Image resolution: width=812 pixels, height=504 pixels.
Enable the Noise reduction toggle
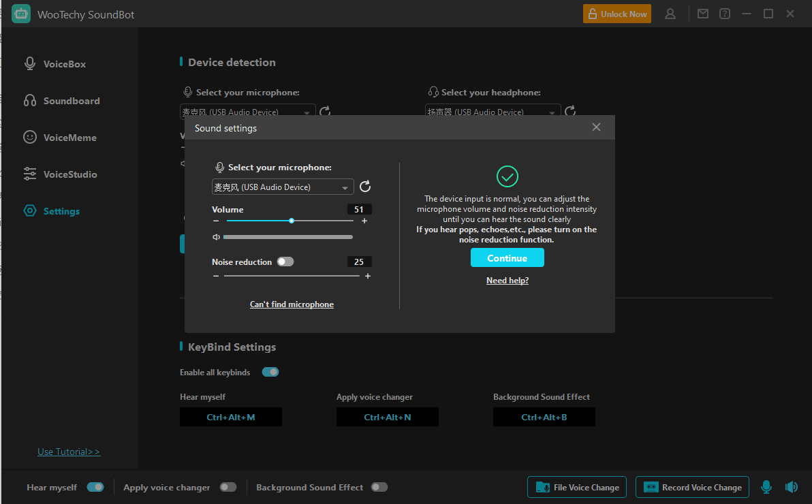click(x=285, y=262)
